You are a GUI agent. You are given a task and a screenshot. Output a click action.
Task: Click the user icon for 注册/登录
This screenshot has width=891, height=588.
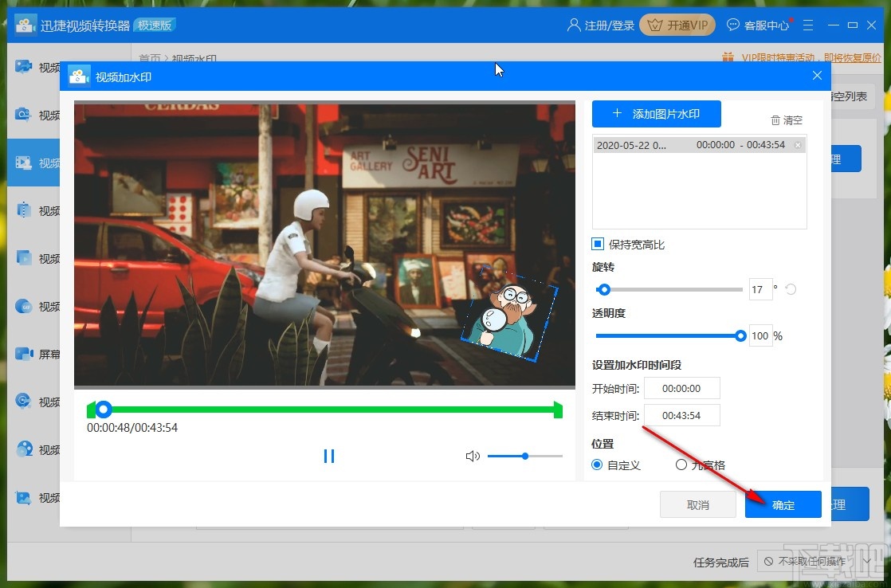(574, 25)
